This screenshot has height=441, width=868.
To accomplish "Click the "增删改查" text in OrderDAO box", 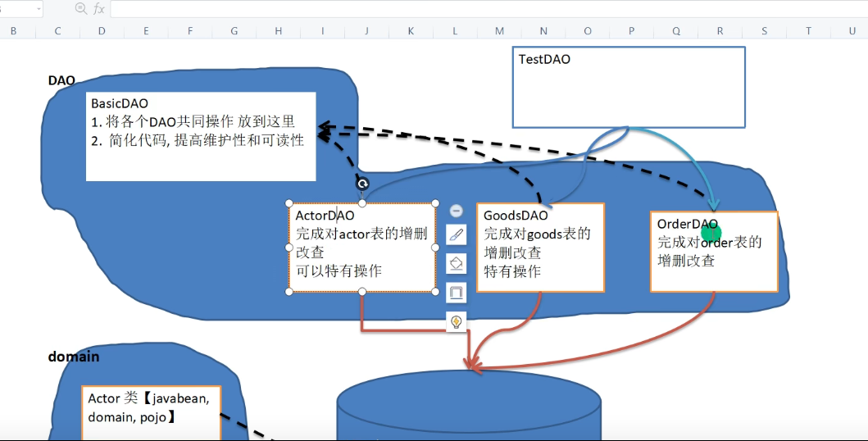I will pyautogui.click(x=686, y=261).
